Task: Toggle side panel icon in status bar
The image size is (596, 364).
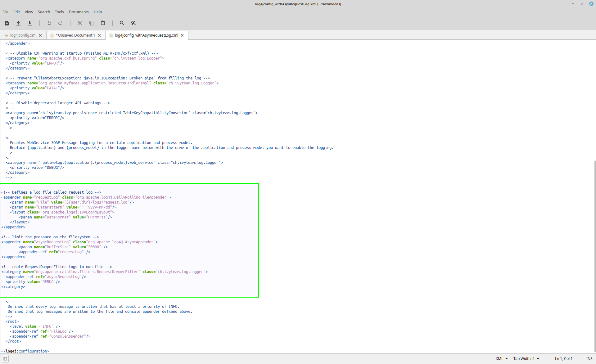Action: coord(5,359)
